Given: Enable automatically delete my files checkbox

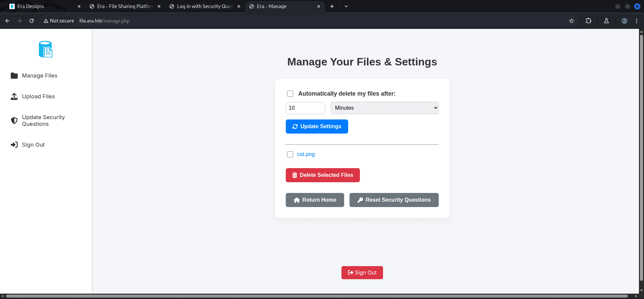Looking at the screenshot, I should coord(290,94).
